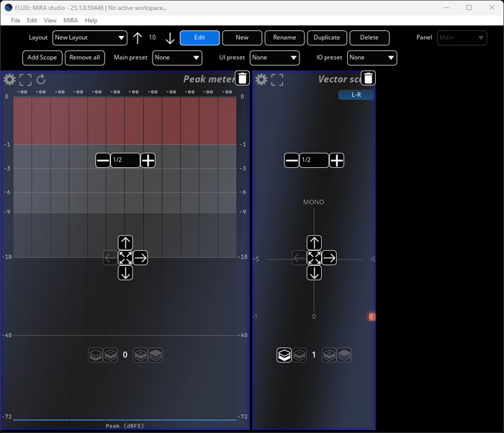Click the MONO label in Vector scope
The height and width of the screenshot is (433, 504).
314,202
